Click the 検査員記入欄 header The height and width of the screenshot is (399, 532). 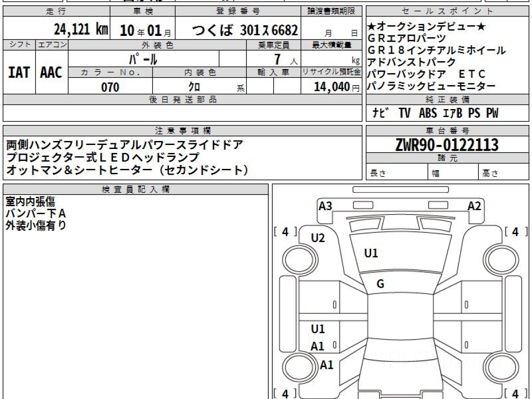pos(136,189)
